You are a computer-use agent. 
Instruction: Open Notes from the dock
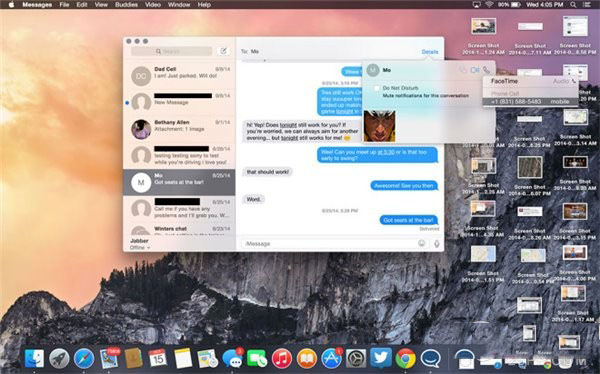183,359
